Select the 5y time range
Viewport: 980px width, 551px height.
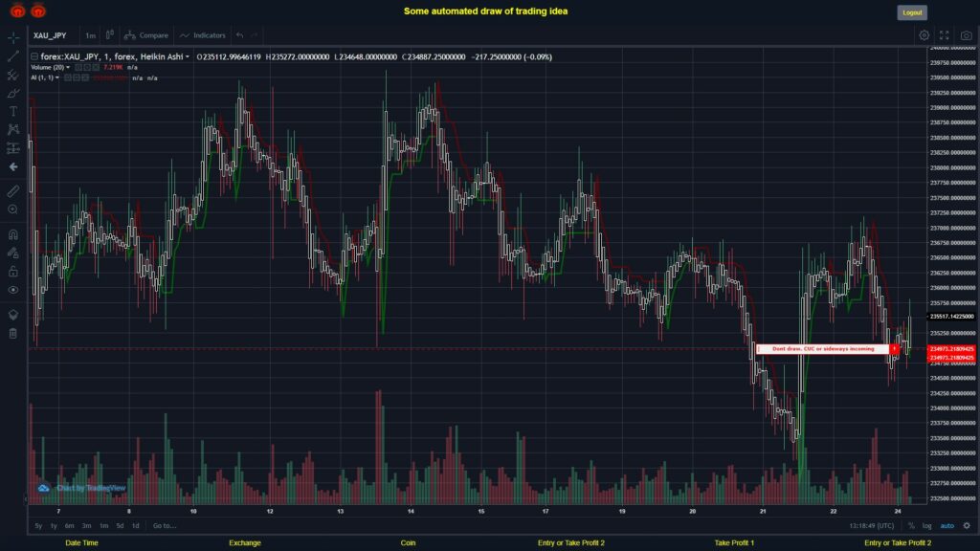[x=38, y=525]
